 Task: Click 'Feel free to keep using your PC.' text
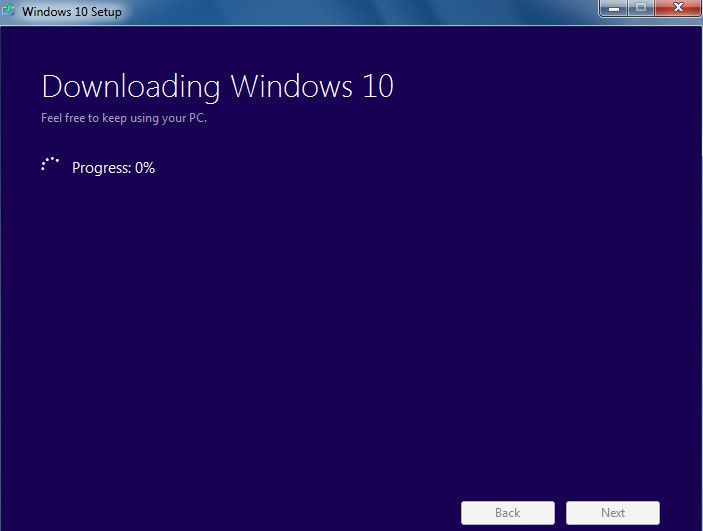point(124,118)
